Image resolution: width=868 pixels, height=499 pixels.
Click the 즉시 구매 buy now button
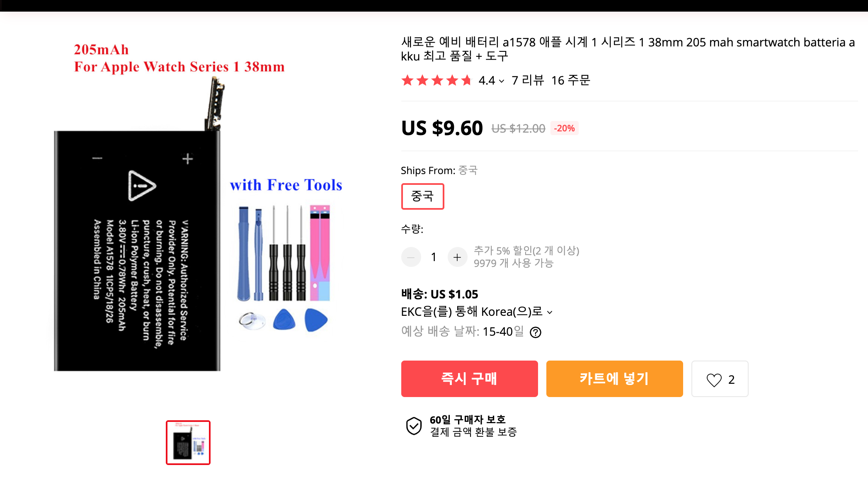pos(469,379)
